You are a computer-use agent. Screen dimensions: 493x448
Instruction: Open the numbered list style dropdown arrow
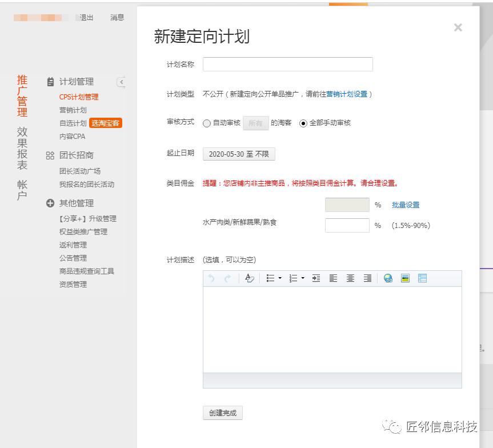coord(303,278)
